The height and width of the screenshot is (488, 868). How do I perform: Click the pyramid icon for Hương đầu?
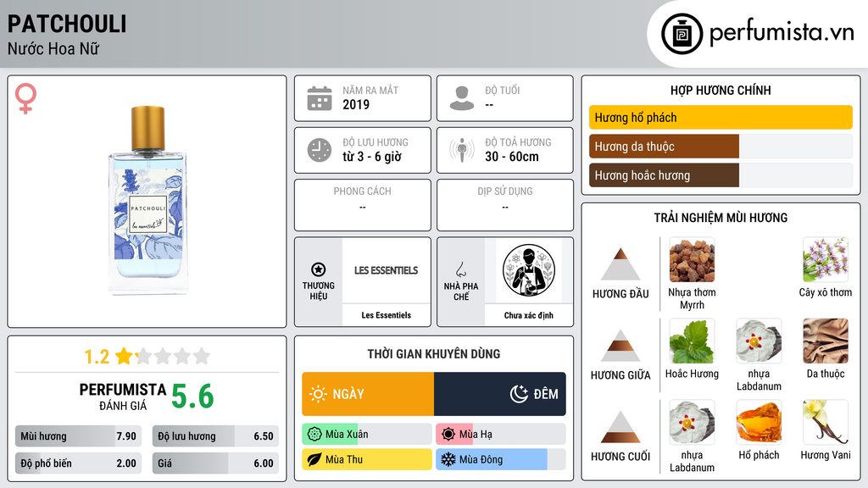tap(620, 264)
